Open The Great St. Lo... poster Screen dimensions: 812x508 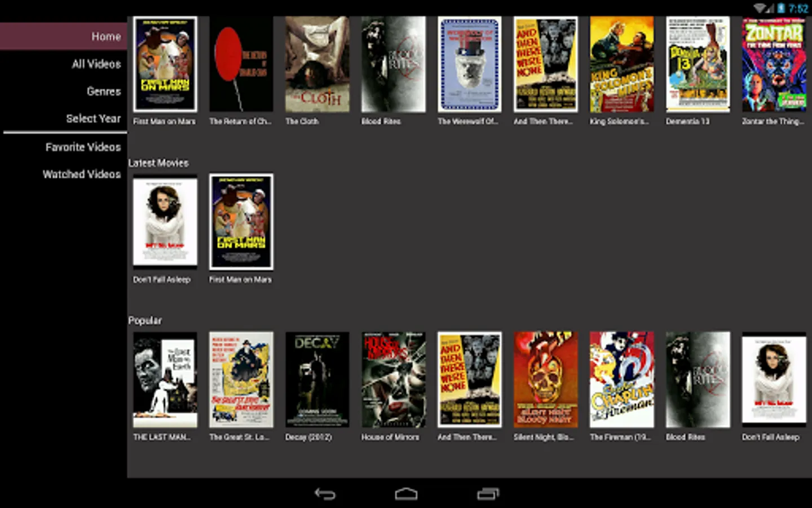pyautogui.click(x=241, y=379)
